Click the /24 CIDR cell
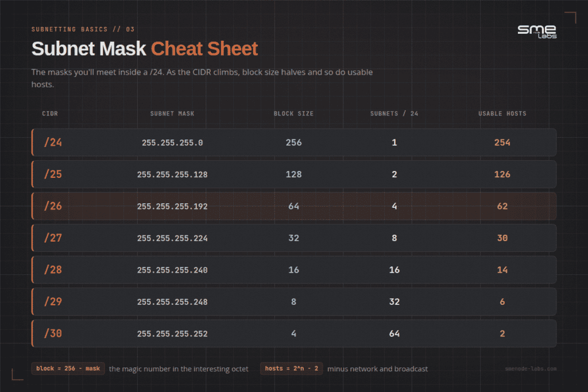The width and height of the screenshot is (588, 392). (x=53, y=142)
